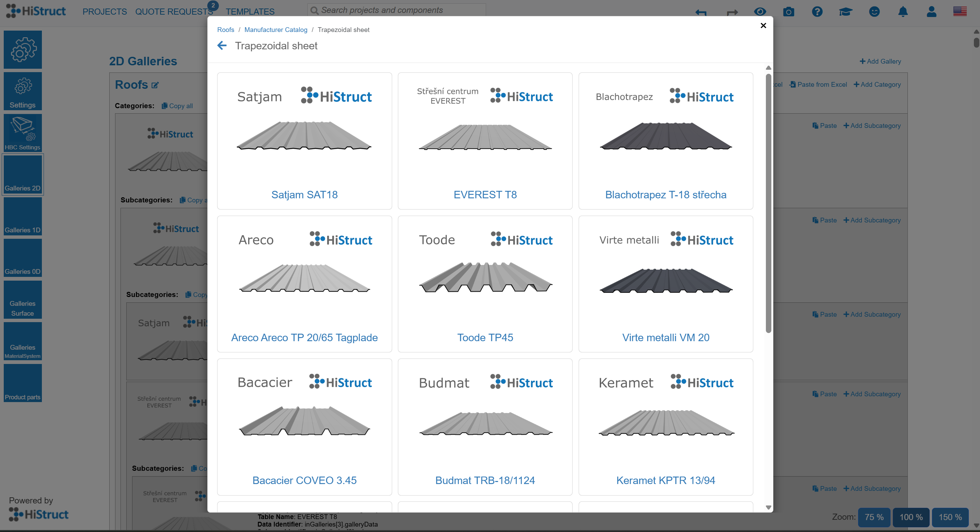The height and width of the screenshot is (532, 980).
Task: Open the notifications bell
Action: point(903,12)
